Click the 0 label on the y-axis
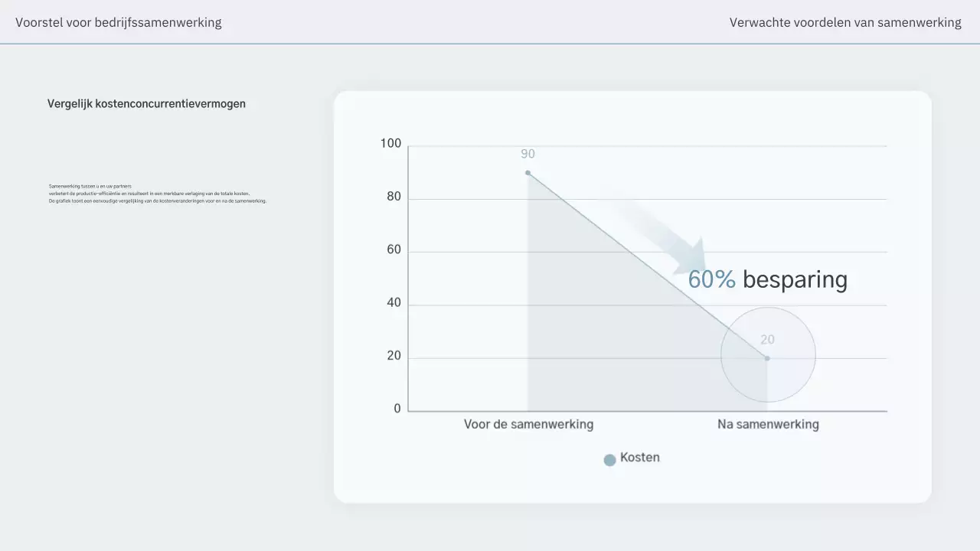This screenshot has width=980, height=551. [397, 409]
